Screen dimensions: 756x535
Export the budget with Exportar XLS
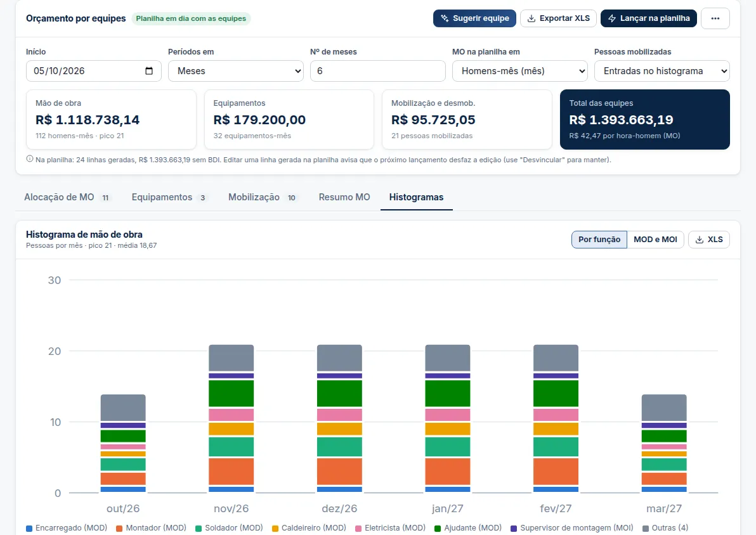point(558,18)
